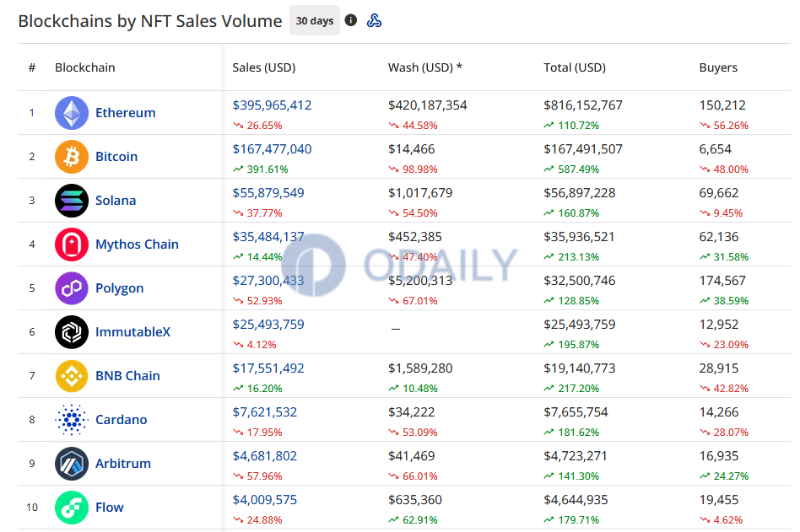Sort by the Total (USD) column header
This screenshot has height=532, width=800.
[x=575, y=67]
